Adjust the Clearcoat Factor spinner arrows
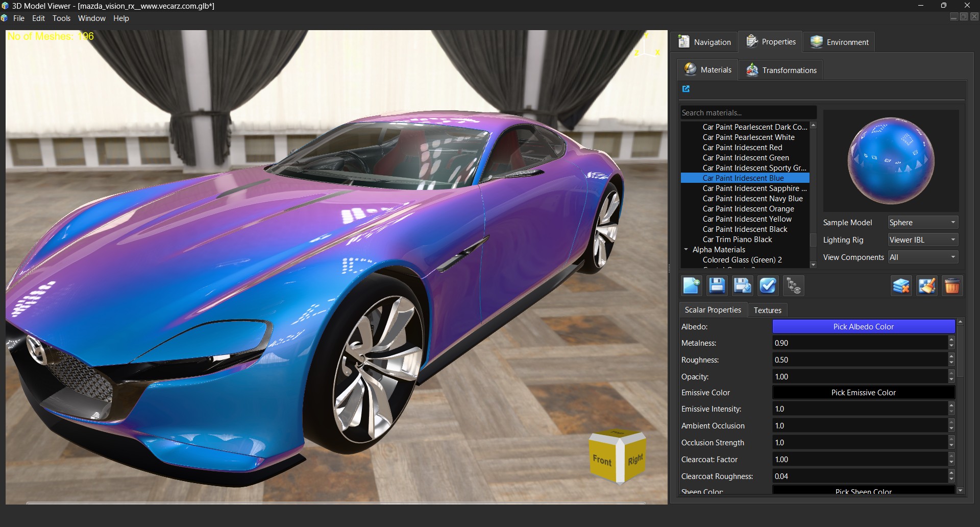Viewport: 980px width, 527px height. pos(951,460)
